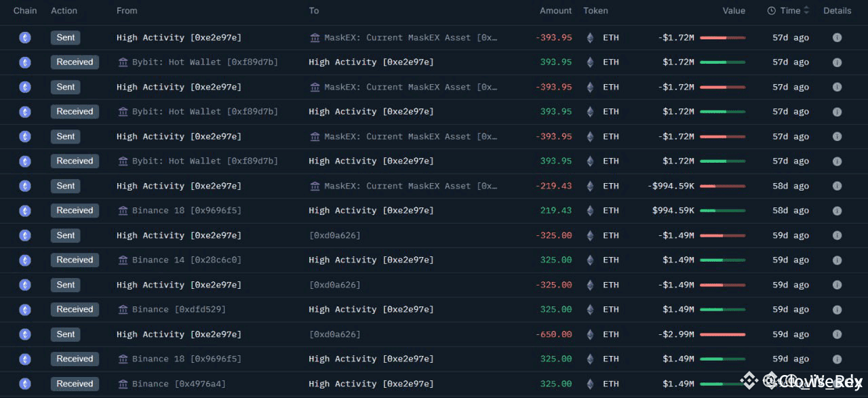This screenshot has height=398, width=868.
Task: Open the Binance [0xdfd529] address link
Action: [x=179, y=309]
